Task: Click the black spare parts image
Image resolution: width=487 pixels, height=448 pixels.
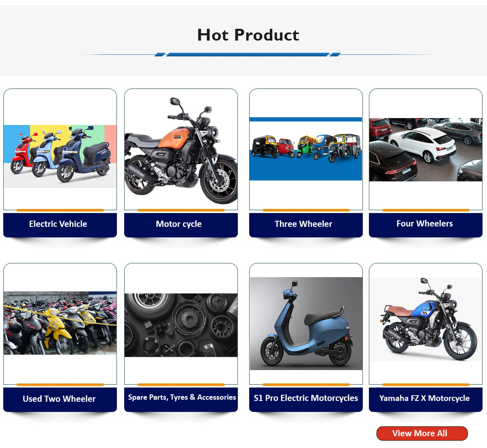Action: [x=181, y=325]
